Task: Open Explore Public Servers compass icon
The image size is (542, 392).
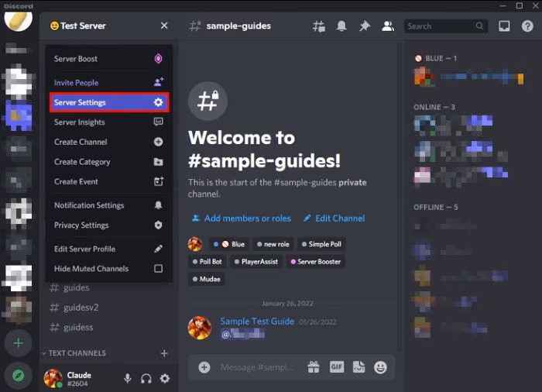Action: tap(18, 376)
